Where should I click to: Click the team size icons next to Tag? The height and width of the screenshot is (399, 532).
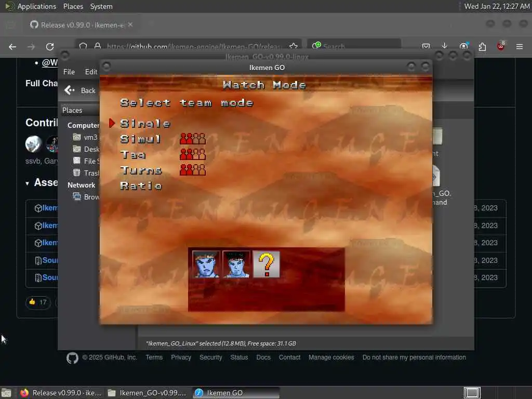[x=193, y=154]
